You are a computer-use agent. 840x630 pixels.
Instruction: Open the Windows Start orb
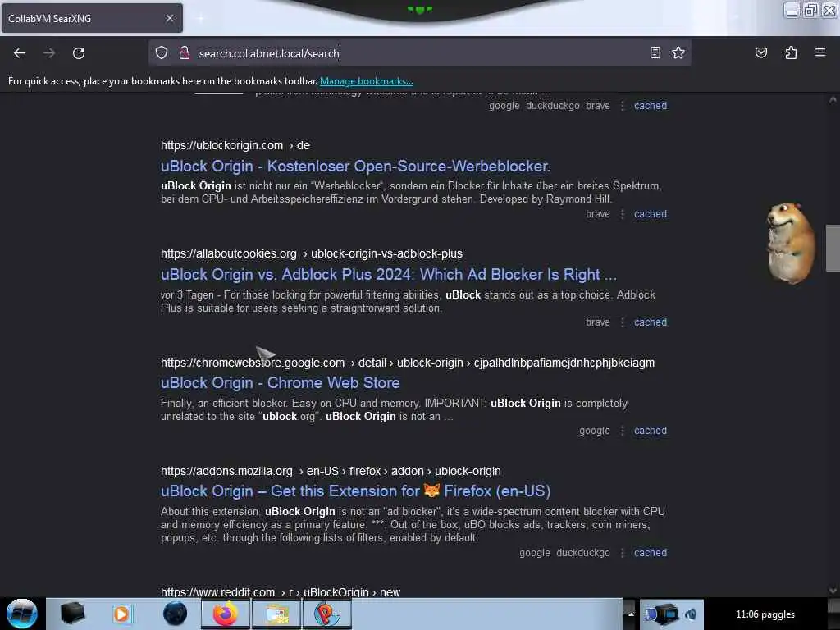(x=21, y=614)
